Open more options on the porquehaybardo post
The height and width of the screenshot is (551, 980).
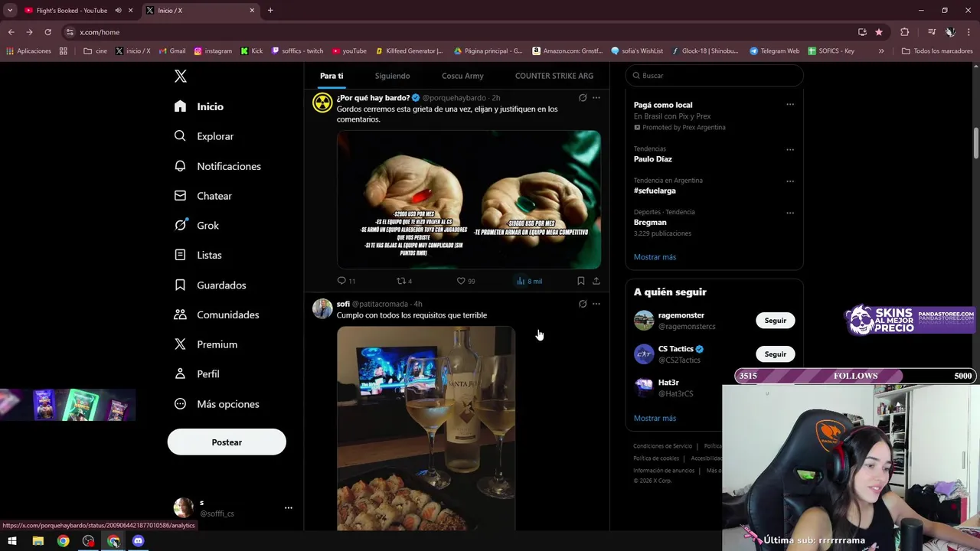596,98
